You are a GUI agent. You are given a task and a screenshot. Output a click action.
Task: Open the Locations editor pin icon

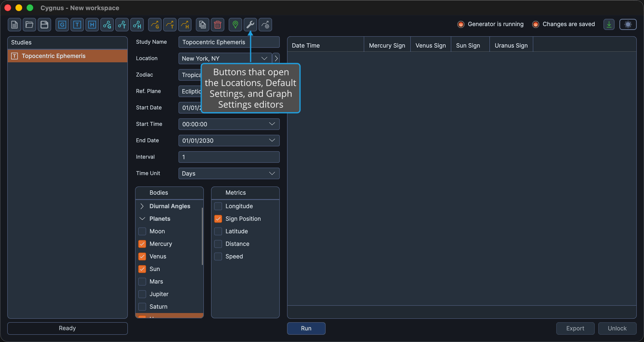pyautogui.click(x=235, y=25)
